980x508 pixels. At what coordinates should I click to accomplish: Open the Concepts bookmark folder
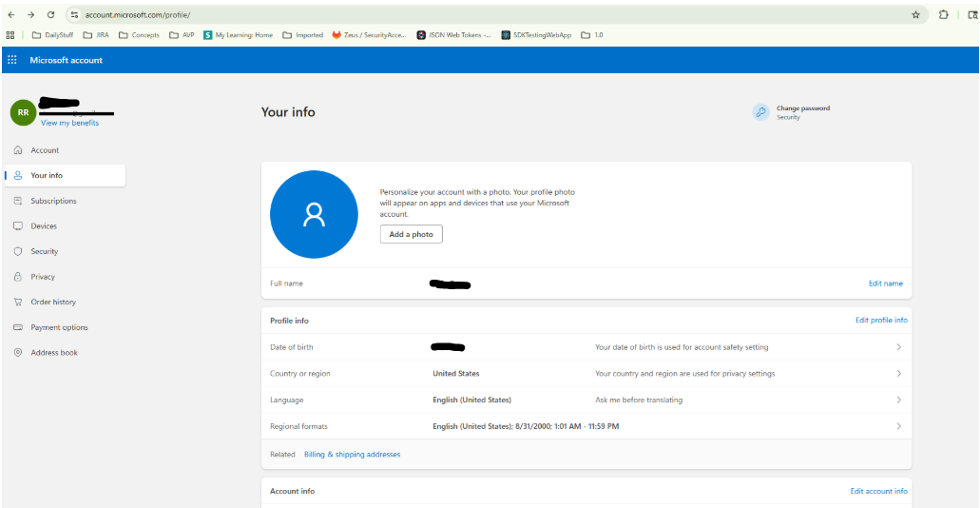point(140,35)
